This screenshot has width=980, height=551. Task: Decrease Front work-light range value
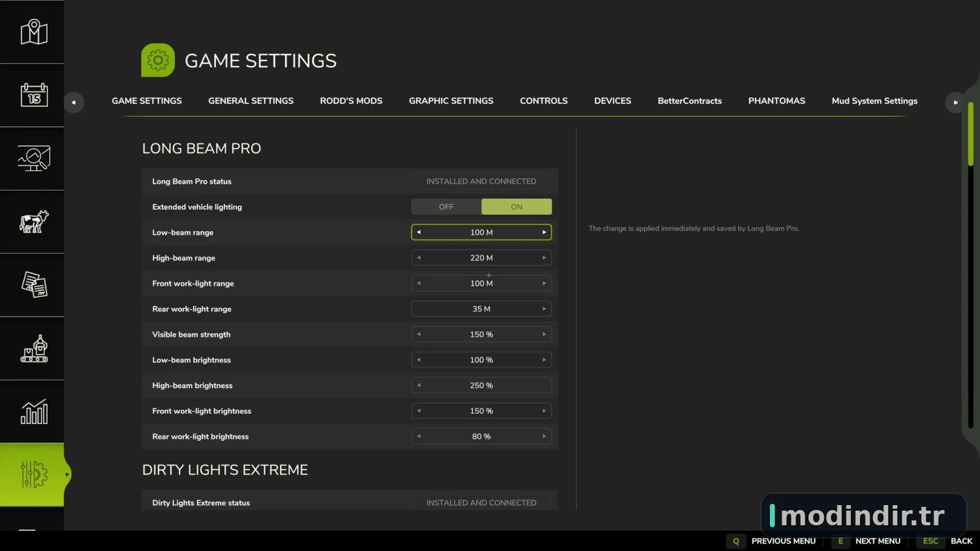pos(419,283)
